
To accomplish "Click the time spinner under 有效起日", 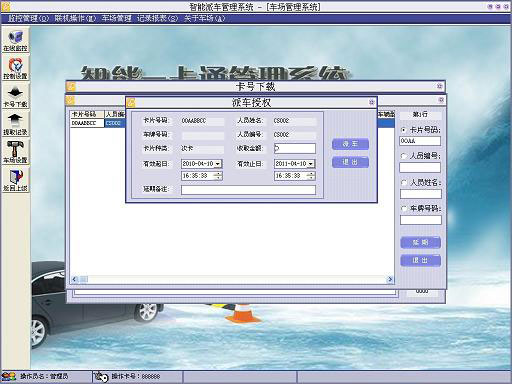I will pos(218,176).
